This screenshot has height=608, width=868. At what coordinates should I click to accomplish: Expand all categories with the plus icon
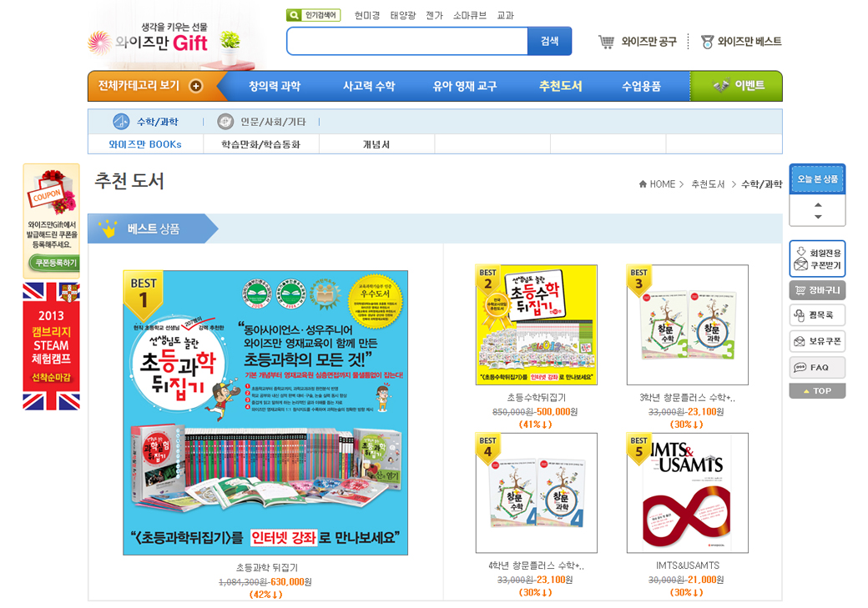click(196, 86)
